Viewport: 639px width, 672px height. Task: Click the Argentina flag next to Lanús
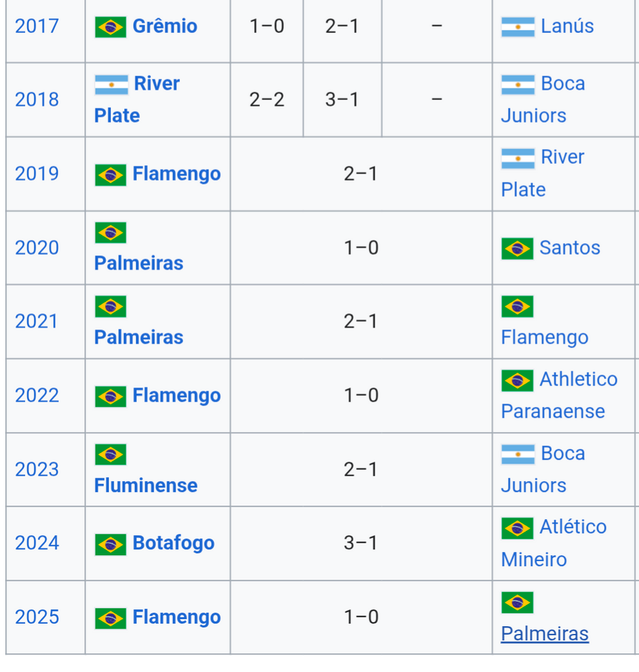(518, 27)
